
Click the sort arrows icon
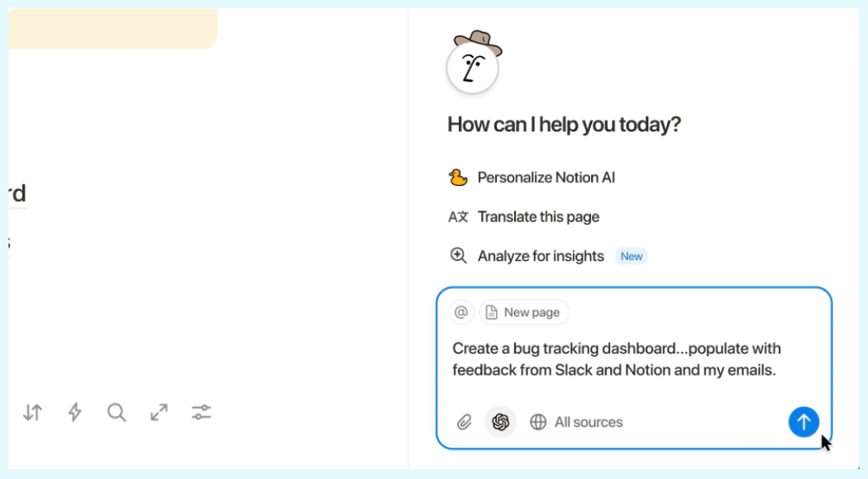click(x=32, y=412)
